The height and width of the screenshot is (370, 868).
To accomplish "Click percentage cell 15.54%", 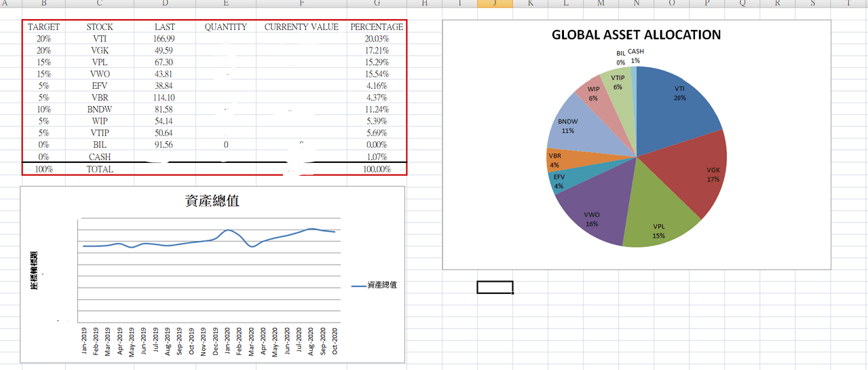I will pyautogui.click(x=377, y=74).
